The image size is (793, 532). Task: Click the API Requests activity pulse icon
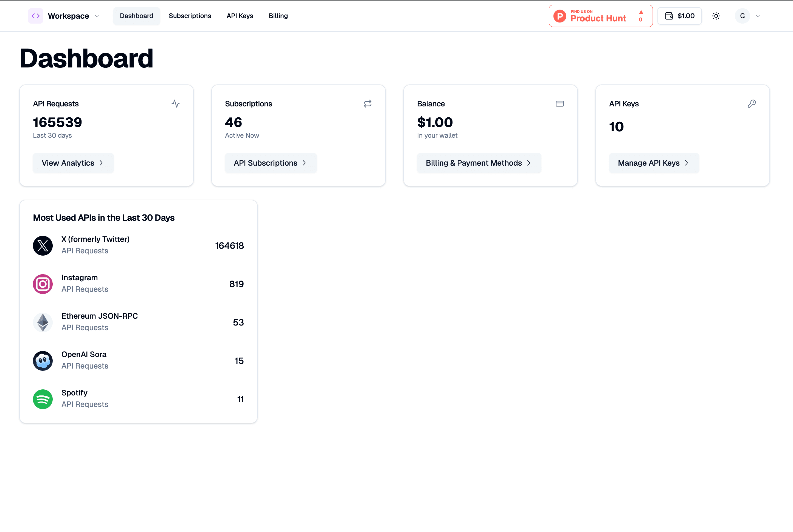click(176, 104)
